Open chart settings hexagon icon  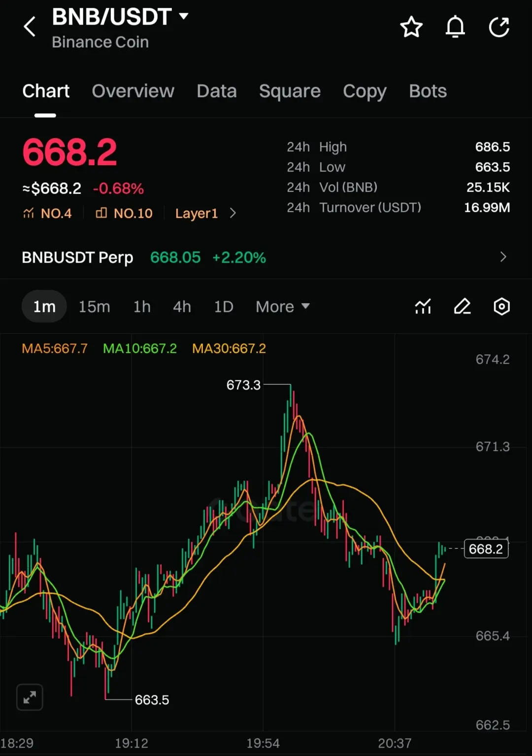point(501,307)
